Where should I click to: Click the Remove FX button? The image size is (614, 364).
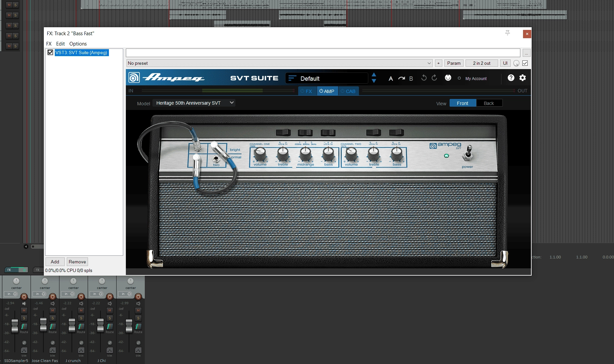pyautogui.click(x=77, y=262)
